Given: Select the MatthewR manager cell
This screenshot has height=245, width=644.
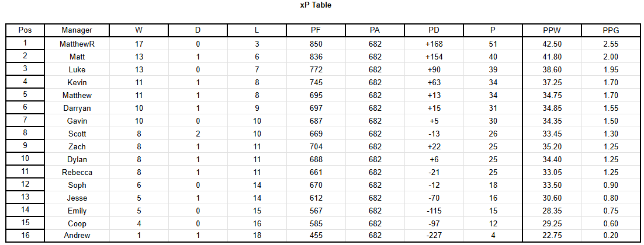Looking at the screenshot, I should 77,44.
